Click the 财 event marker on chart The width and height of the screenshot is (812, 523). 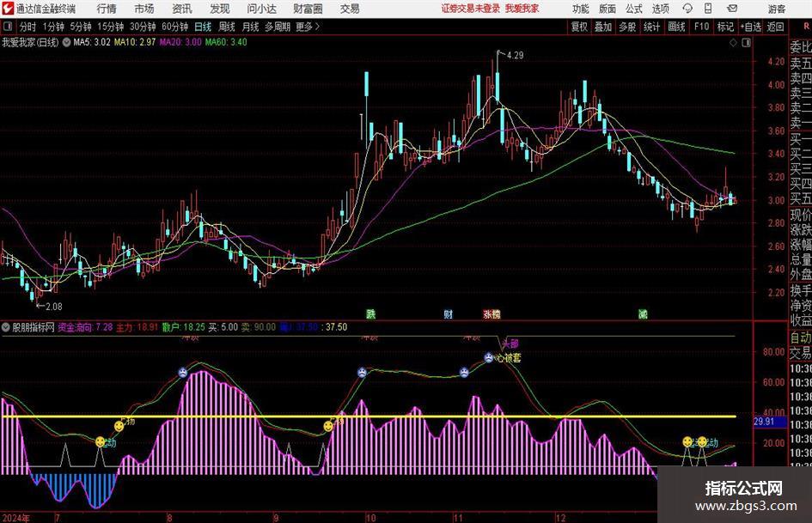click(x=448, y=313)
